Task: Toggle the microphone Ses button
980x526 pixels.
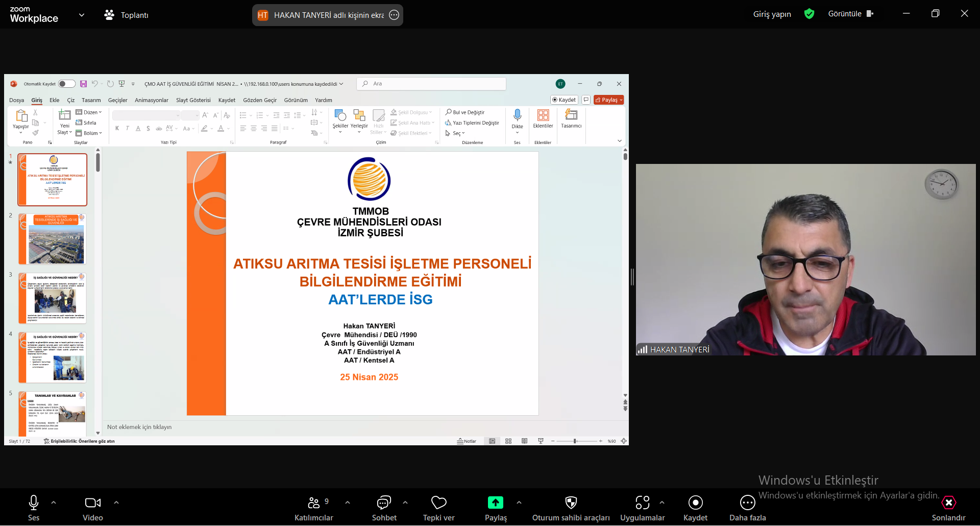Action: coord(34,503)
